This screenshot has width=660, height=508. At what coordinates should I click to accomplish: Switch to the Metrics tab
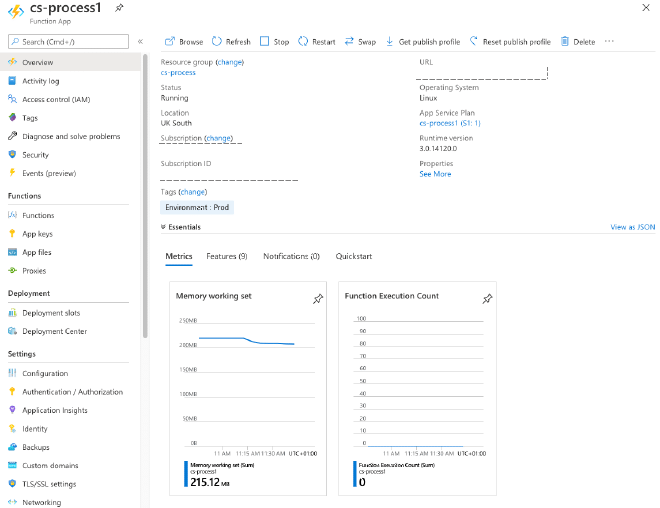pyautogui.click(x=178, y=256)
